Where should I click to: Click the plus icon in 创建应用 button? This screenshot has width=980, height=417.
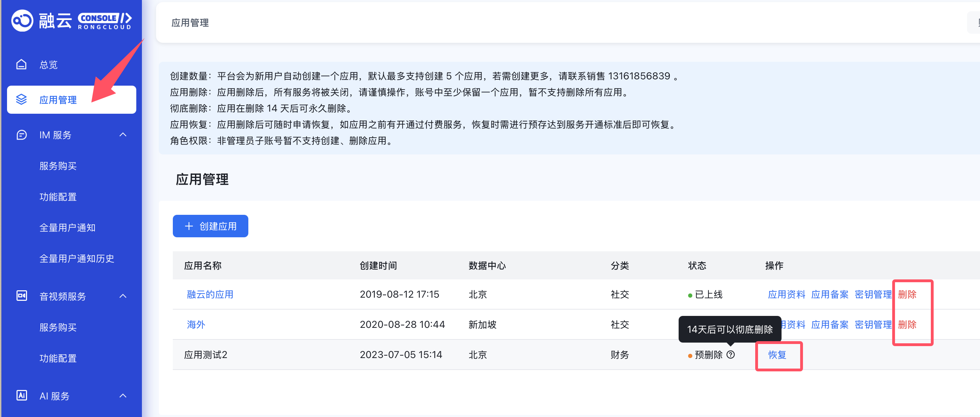point(189,226)
